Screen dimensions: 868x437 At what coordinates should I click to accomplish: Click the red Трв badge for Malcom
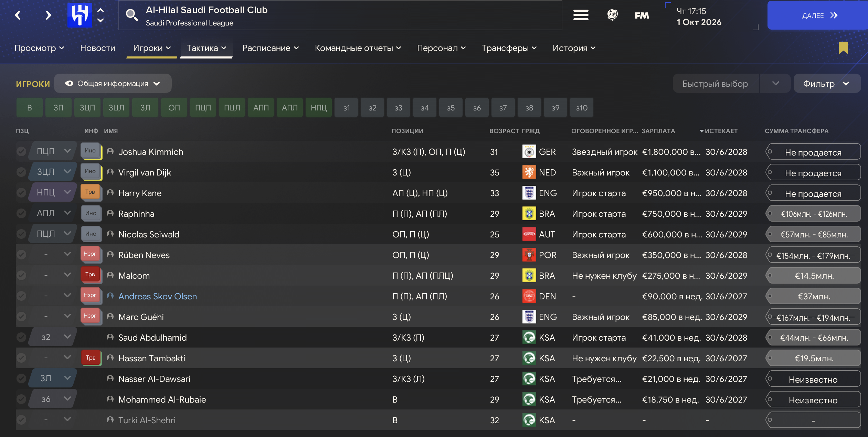(91, 275)
